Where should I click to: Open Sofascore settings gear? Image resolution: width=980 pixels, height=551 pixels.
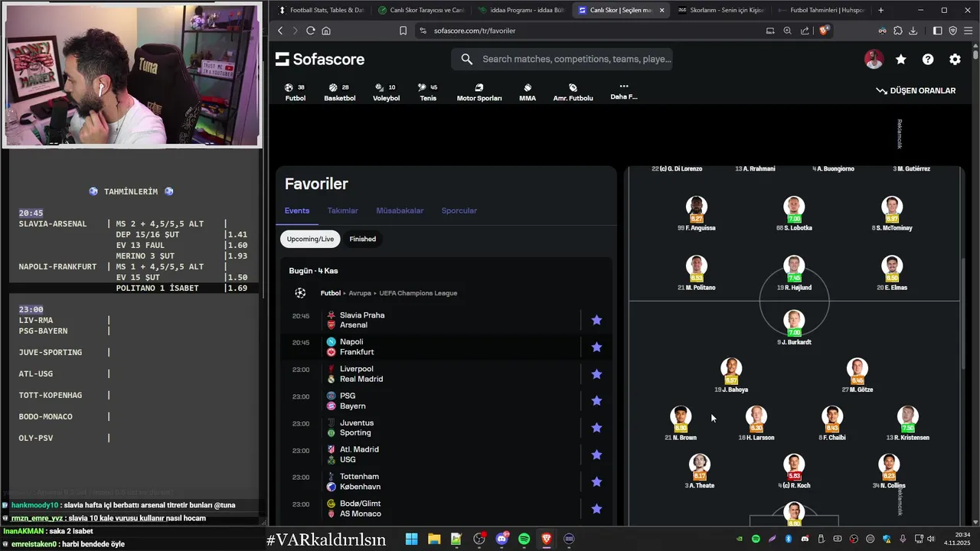pos(955,59)
